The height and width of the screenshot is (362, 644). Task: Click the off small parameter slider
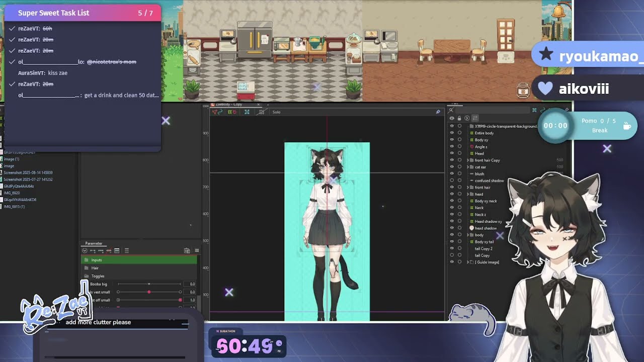[149, 300]
